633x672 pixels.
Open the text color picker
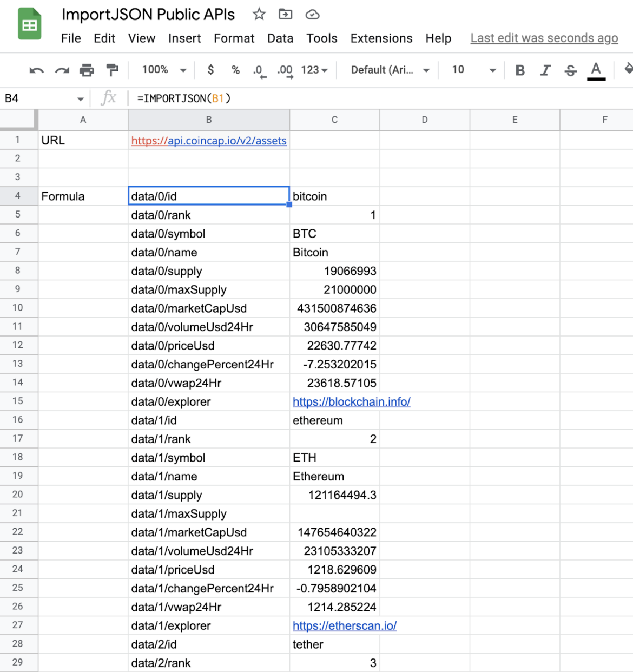[x=596, y=70]
